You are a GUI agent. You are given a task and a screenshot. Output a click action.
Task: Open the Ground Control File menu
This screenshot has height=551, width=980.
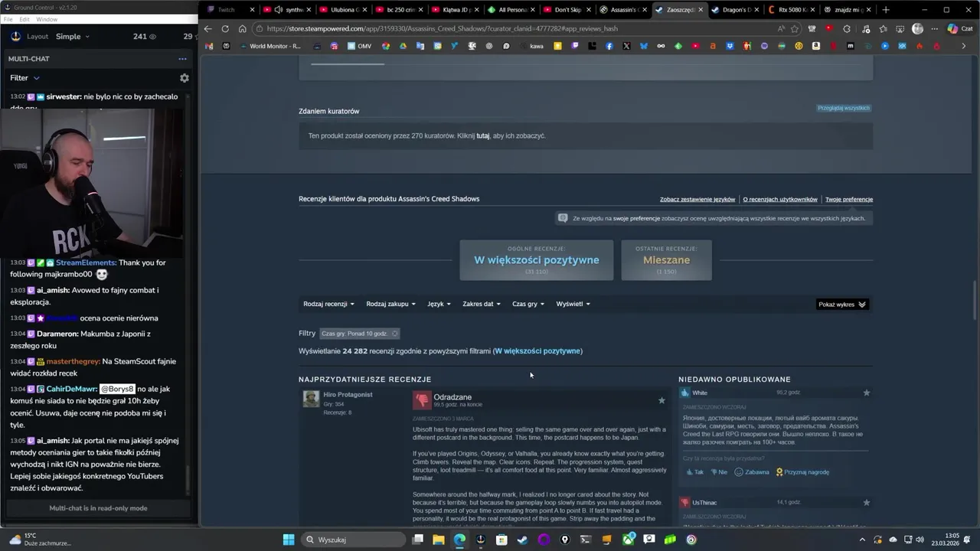[x=8, y=19]
